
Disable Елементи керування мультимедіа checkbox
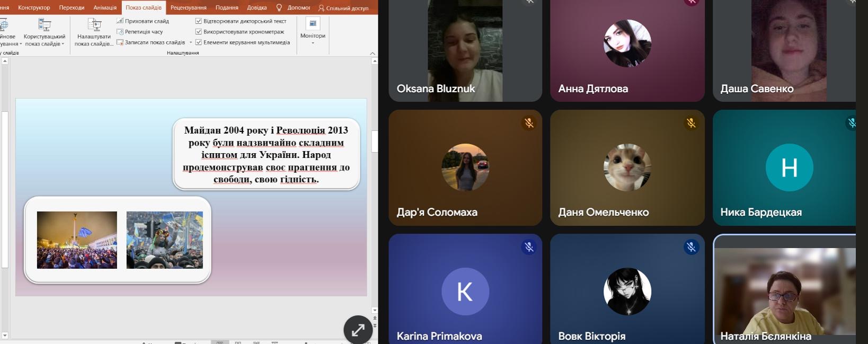[x=199, y=42]
